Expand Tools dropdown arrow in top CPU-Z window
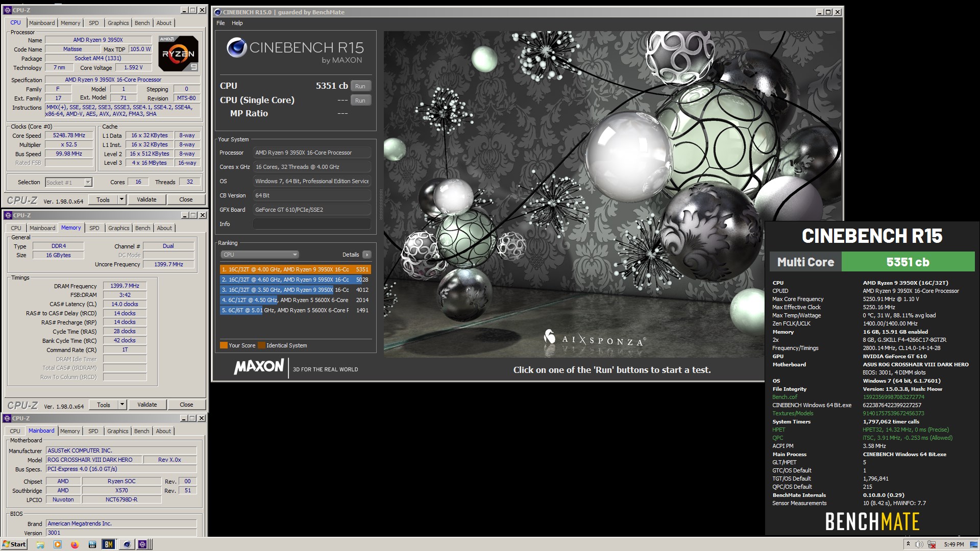The width and height of the screenshot is (980, 551). pyautogui.click(x=121, y=199)
